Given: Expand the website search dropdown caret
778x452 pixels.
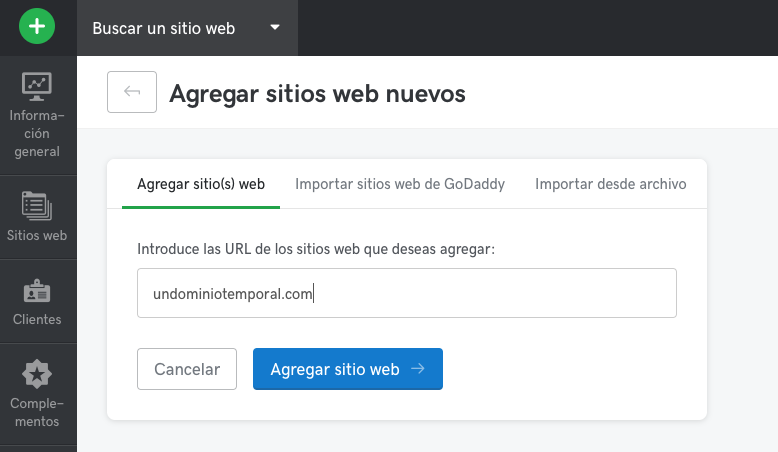Looking at the screenshot, I should 275,27.
